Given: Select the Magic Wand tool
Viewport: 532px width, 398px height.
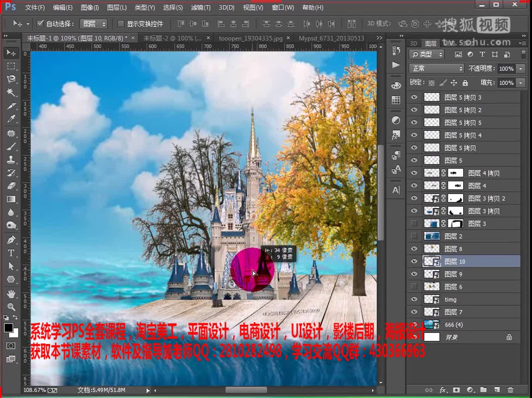Looking at the screenshot, I should coord(11,92).
